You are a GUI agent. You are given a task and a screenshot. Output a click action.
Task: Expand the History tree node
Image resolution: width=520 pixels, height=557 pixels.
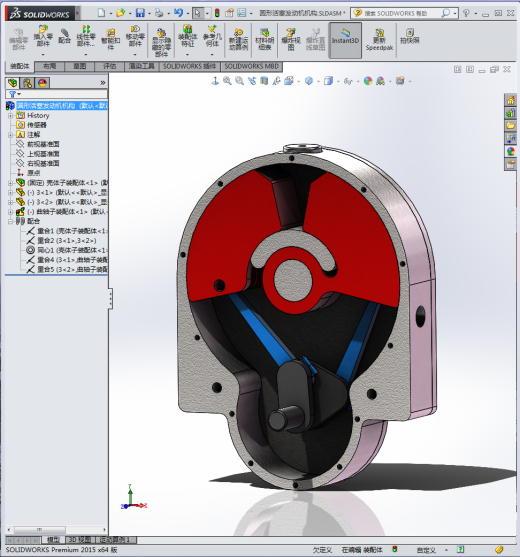[10, 115]
